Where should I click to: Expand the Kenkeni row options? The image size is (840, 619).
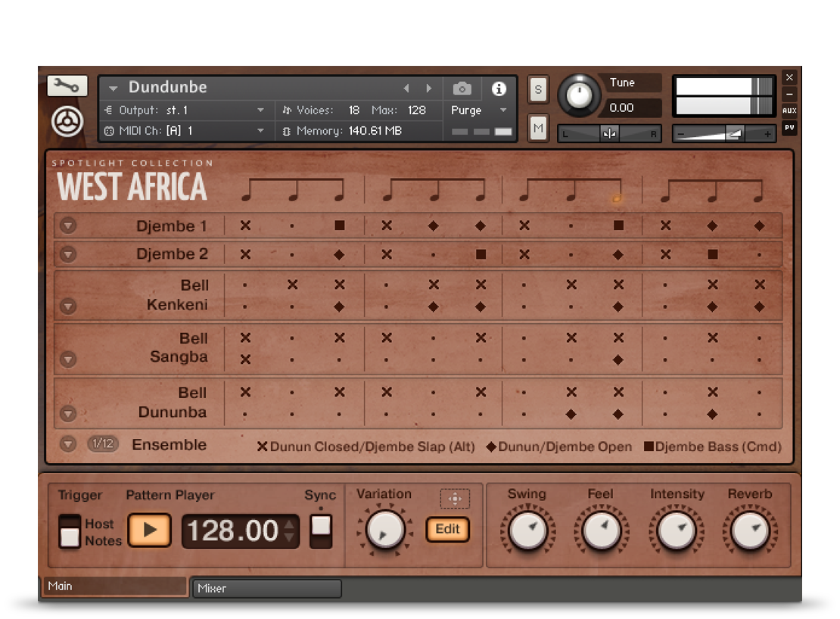68,306
